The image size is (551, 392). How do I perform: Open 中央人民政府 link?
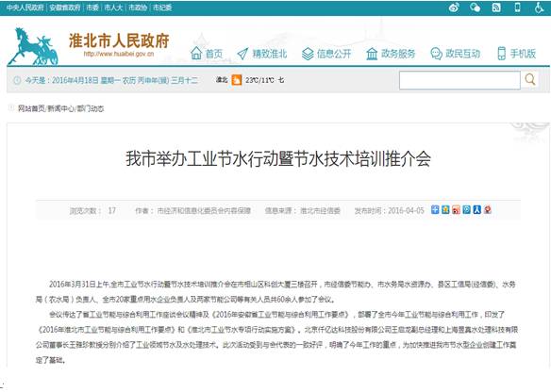pos(25,8)
